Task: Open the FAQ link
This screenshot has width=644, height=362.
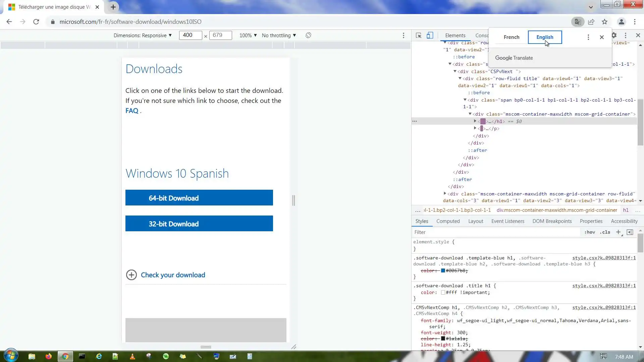Action: 132,111
